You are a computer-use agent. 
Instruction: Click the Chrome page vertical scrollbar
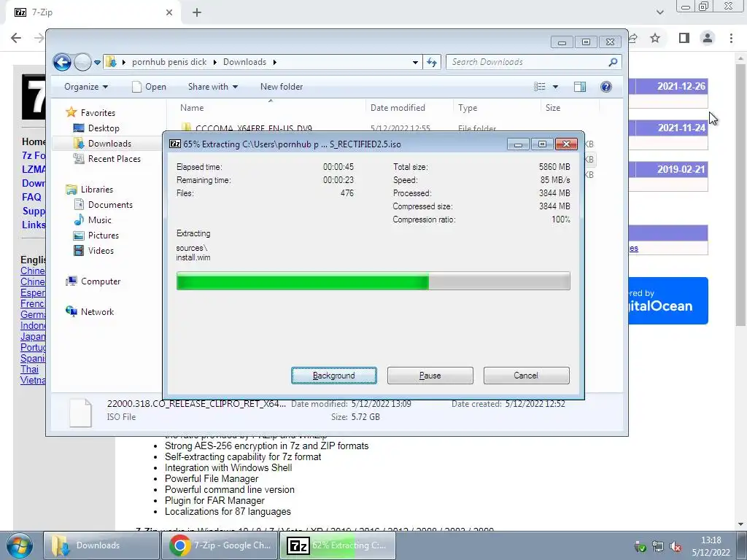pyautogui.click(x=740, y=195)
